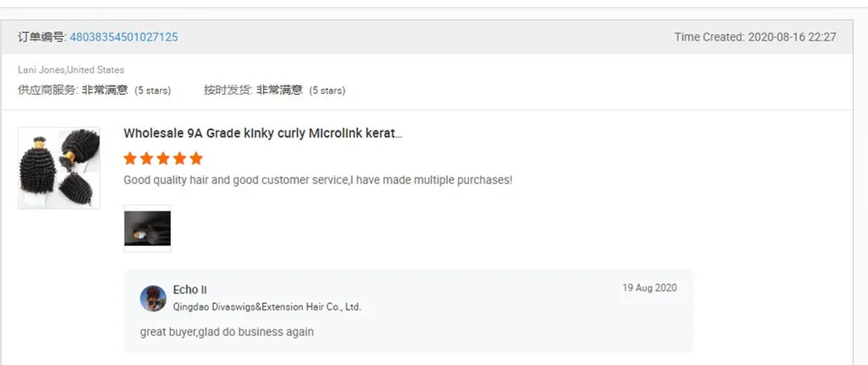The image size is (868, 365).
Task: Click the first orange rating star
Action: (x=130, y=159)
